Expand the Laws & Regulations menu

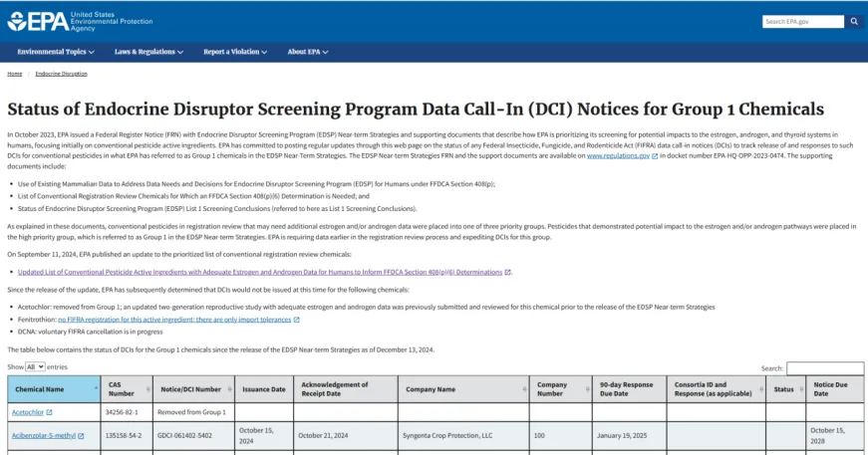(x=149, y=52)
